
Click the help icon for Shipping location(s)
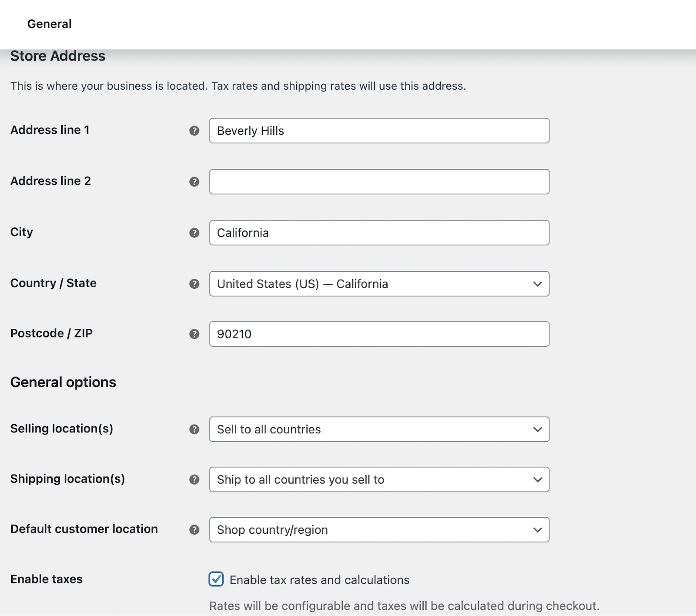(194, 480)
